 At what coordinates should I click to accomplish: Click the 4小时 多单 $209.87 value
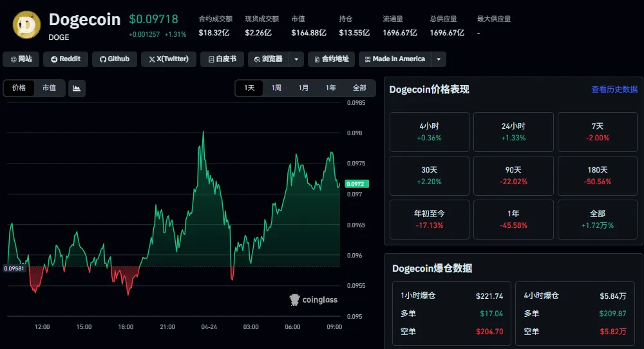pyautogui.click(x=613, y=314)
